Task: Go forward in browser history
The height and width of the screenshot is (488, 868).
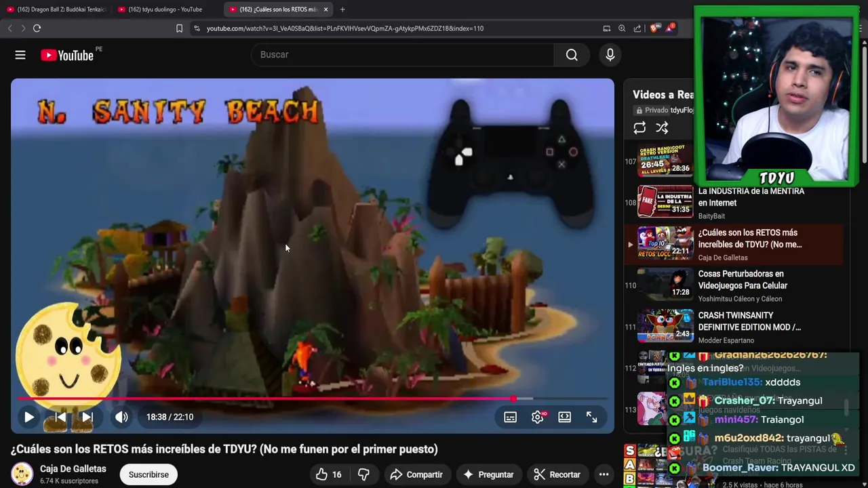Action: click(x=23, y=28)
